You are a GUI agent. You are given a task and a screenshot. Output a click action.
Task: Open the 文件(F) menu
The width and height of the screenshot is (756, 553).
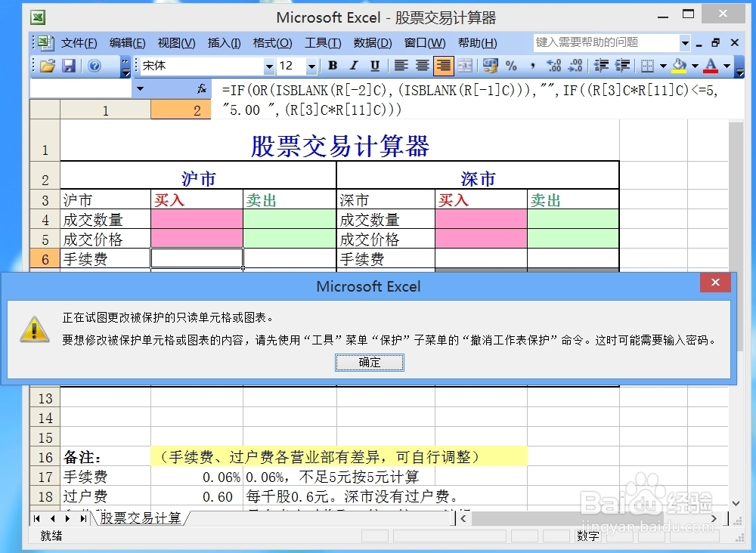pyautogui.click(x=79, y=43)
